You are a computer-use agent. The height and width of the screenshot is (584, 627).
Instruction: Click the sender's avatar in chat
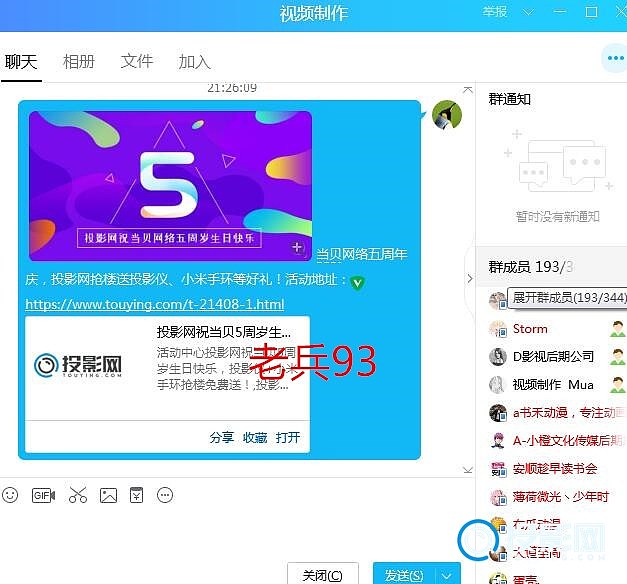(446, 115)
